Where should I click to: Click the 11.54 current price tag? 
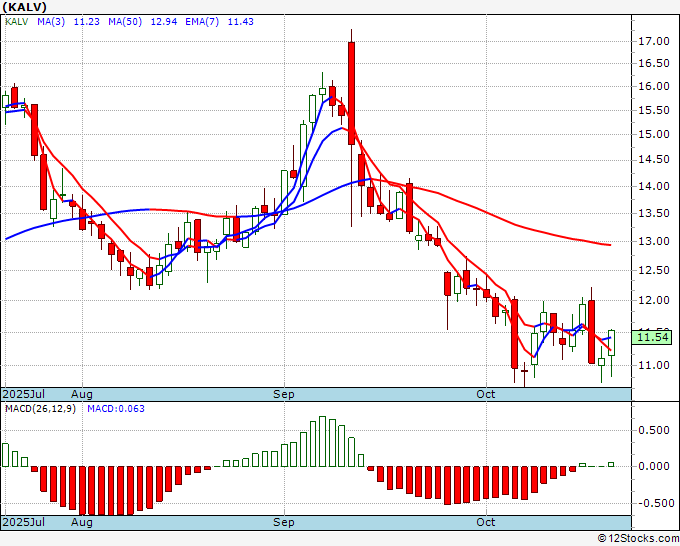[652, 337]
